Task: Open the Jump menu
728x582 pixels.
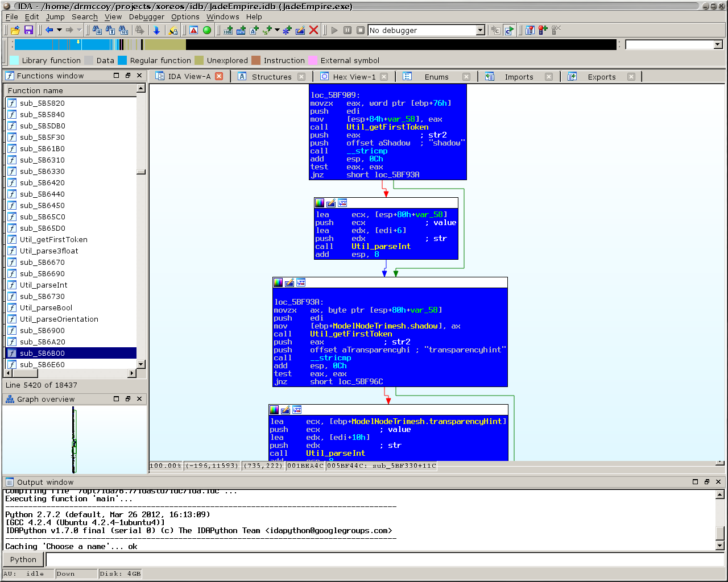Action: pyautogui.click(x=55, y=16)
